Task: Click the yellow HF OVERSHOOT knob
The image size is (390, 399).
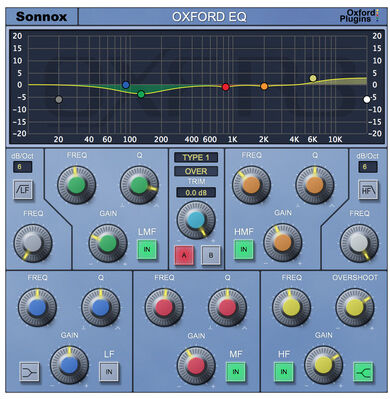Action: pyautogui.click(x=355, y=307)
